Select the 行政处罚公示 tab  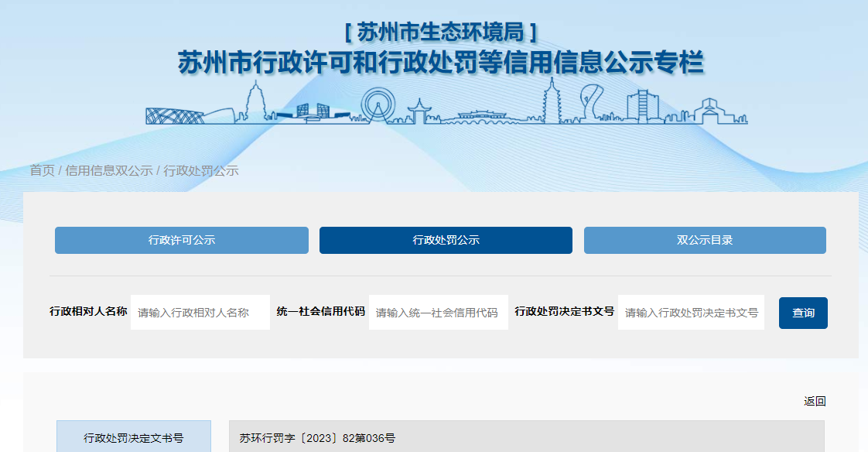pos(446,240)
